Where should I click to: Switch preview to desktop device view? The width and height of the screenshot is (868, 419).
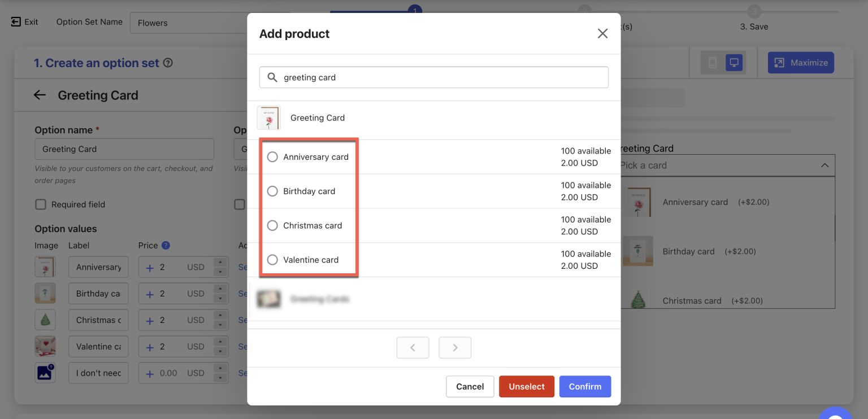[x=734, y=63]
